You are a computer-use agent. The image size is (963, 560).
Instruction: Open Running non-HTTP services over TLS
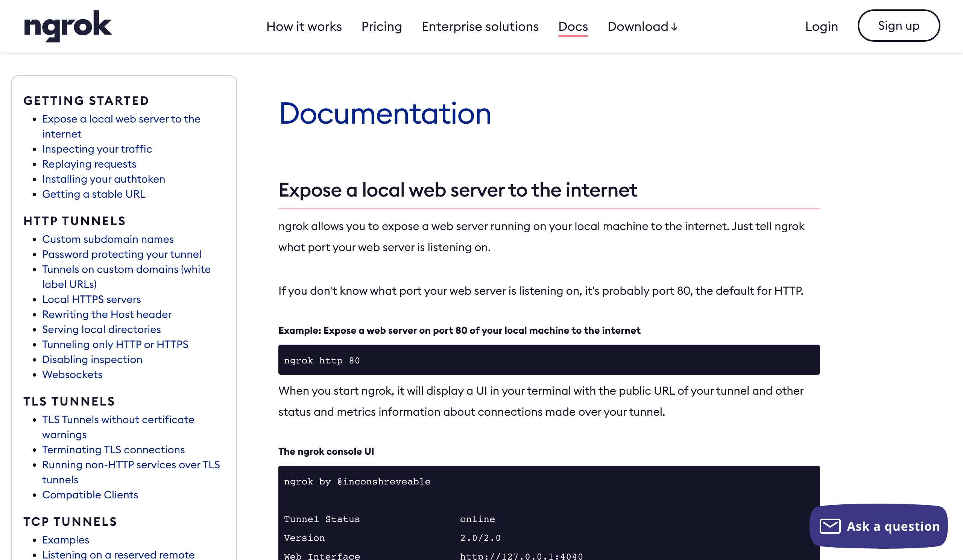[x=131, y=472]
